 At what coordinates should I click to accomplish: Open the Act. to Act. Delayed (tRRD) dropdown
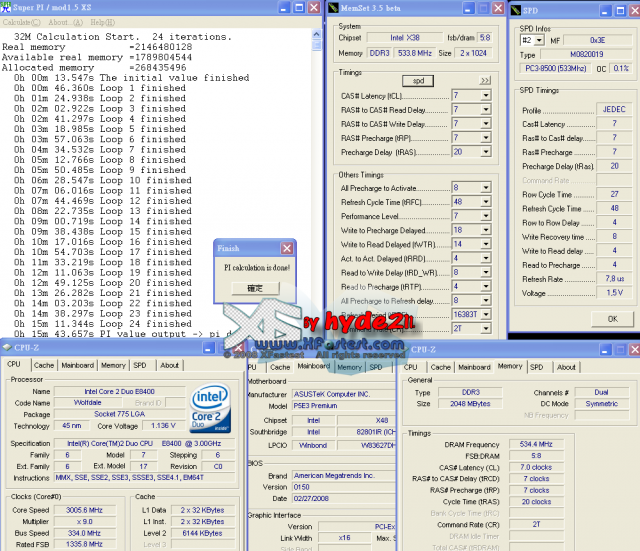[486, 258]
